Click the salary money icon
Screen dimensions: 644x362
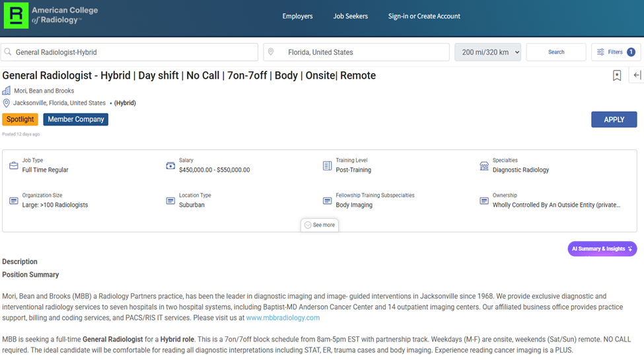[x=170, y=166]
